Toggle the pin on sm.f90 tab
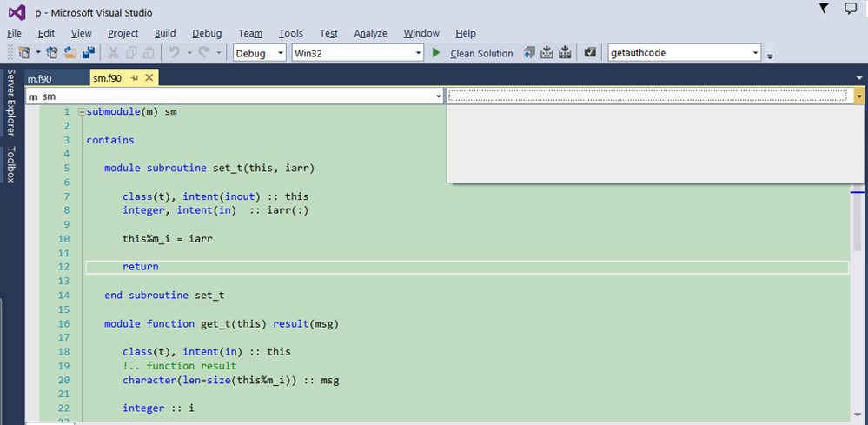Image resolution: width=868 pixels, height=425 pixels. click(x=134, y=78)
